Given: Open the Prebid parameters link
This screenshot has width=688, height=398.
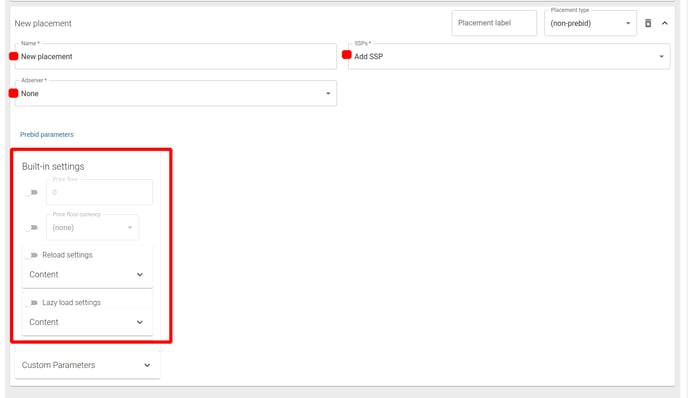Looking at the screenshot, I should pyautogui.click(x=47, y=135).
